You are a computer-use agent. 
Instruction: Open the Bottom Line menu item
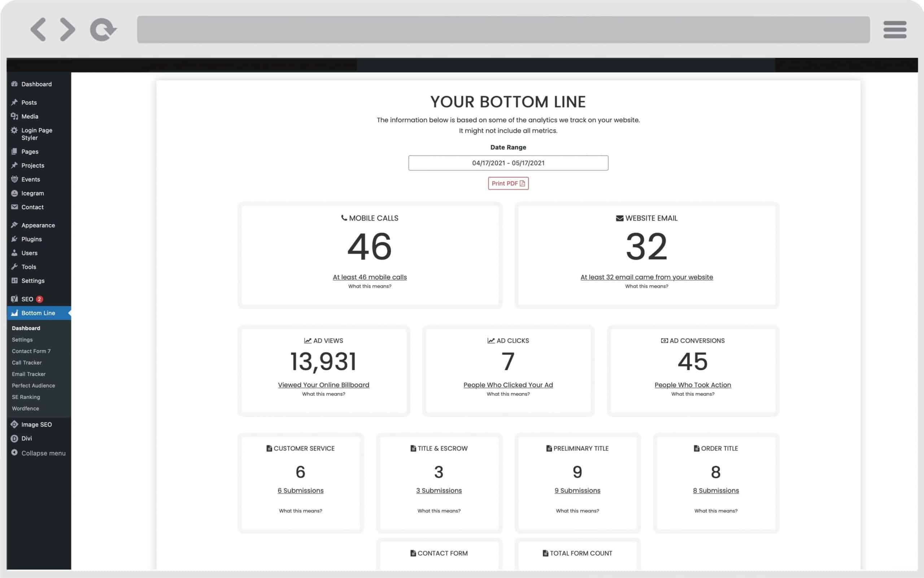pyautogui.click(x=39, y=313)
